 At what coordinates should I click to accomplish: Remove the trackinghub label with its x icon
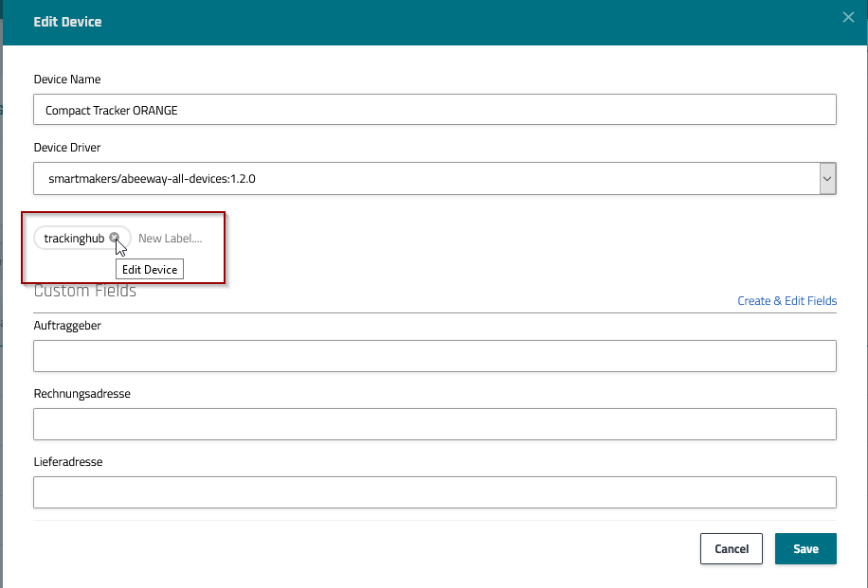(x=114, y=238)
